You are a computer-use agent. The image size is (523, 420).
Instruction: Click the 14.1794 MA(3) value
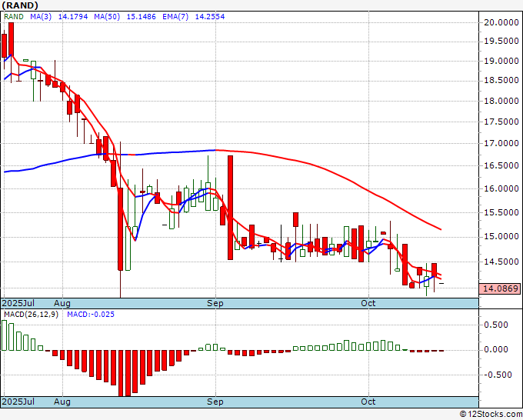coord(73,17)
